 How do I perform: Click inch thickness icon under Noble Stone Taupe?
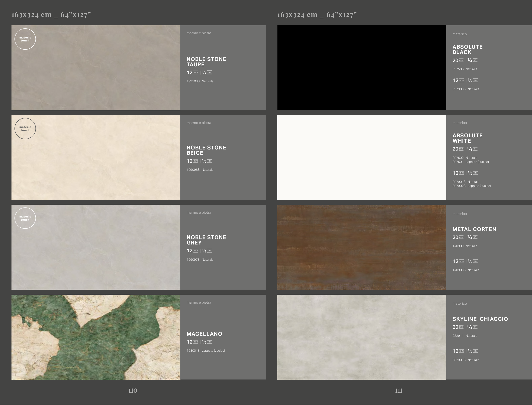click(209, 72)
